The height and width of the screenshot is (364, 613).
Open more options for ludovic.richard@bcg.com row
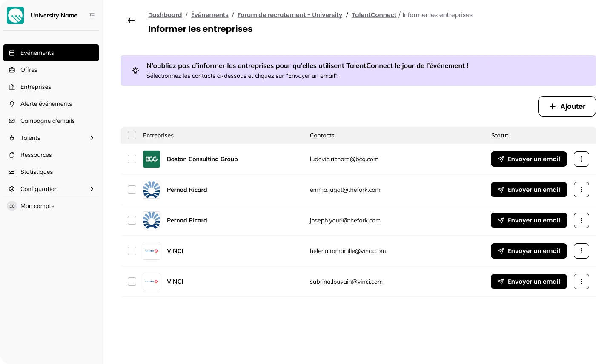(x=581, y=159)
